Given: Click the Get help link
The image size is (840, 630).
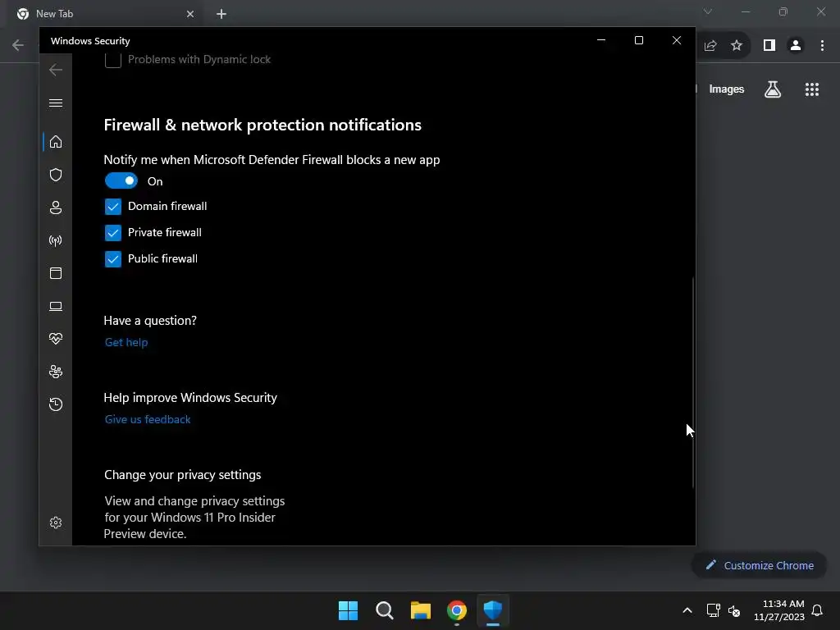Looking at the screenshot, I should (126, 342).
